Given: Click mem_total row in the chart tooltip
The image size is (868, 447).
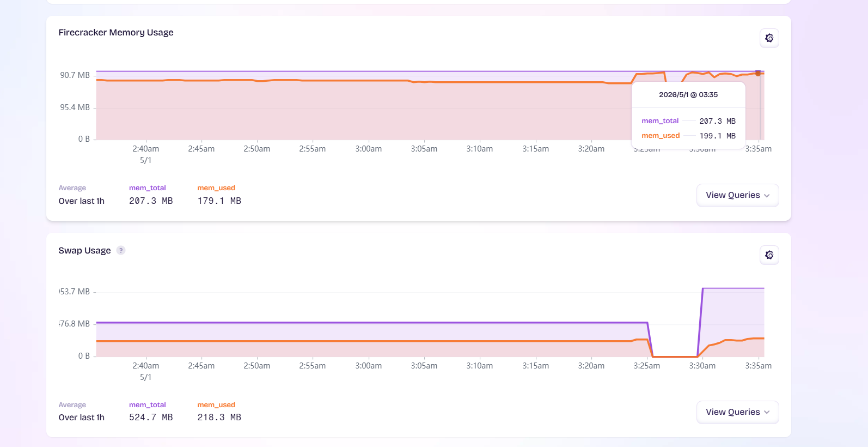Looking at the screenshot, I should (688, 121).
